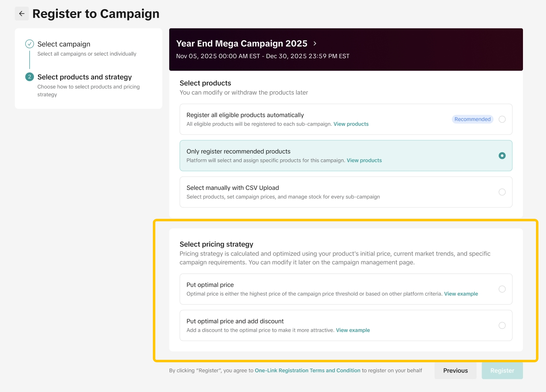This screenshot has width=546, height=392.
Task: Select the Register all eligible products radio button
Action: coord(502,119)
